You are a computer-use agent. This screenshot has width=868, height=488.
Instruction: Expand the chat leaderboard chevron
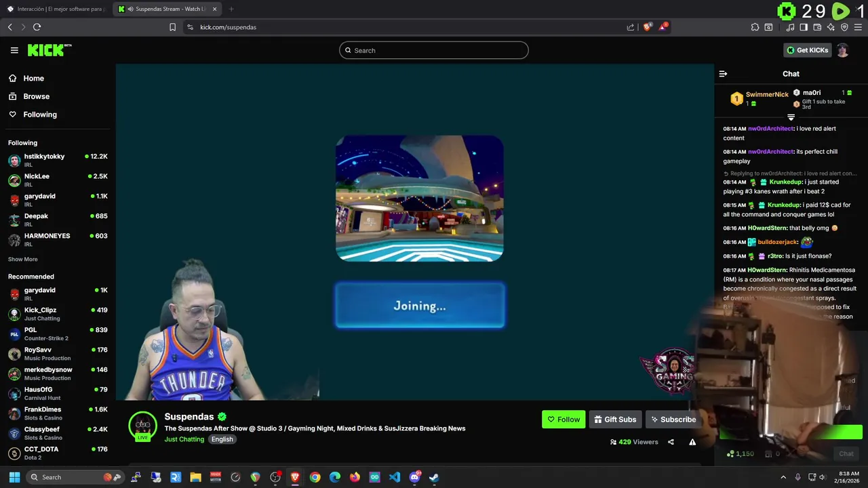click(x=791, y=117)
